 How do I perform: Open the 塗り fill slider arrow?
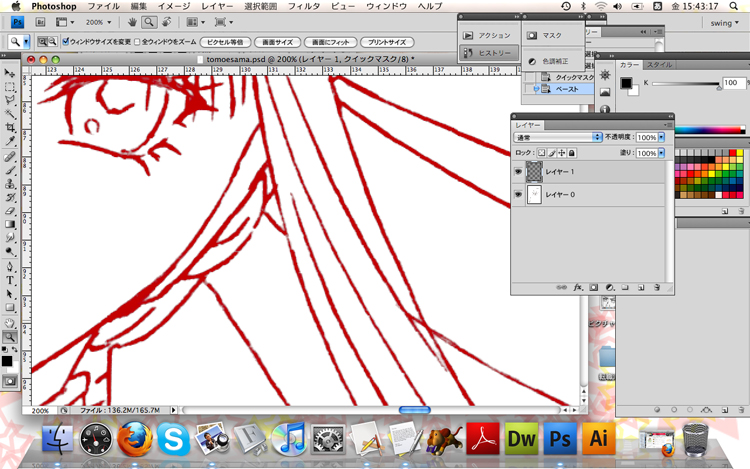662,153
